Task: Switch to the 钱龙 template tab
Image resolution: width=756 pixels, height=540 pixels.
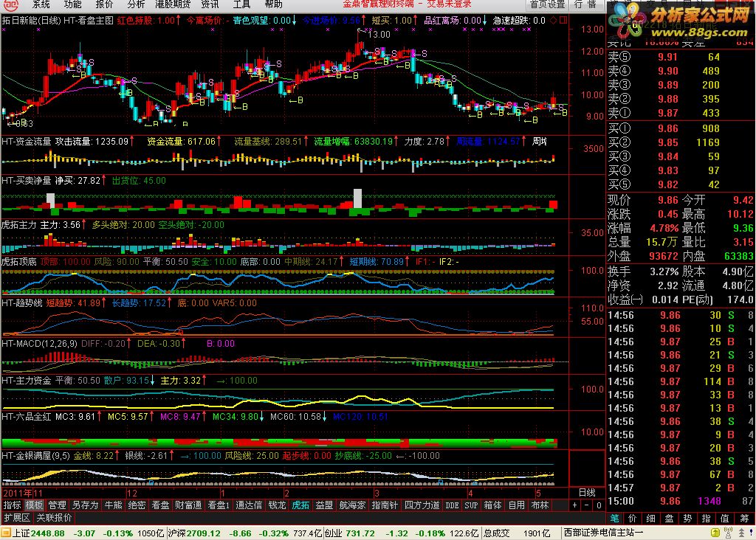Action: [x=277, y=505]
